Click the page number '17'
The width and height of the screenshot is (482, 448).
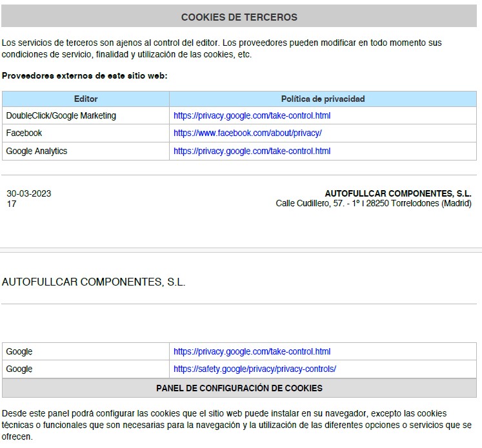12,204
